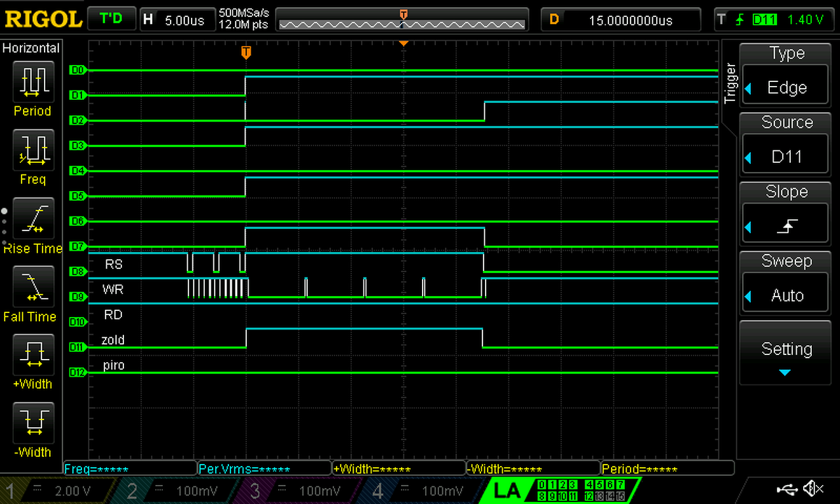Select the +Width=***** measurement result

pos(399,469)
